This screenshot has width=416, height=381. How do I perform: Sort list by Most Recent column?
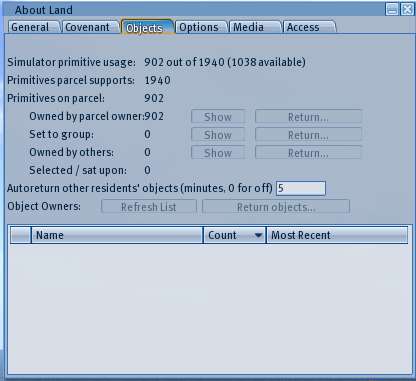pos(337,235)
